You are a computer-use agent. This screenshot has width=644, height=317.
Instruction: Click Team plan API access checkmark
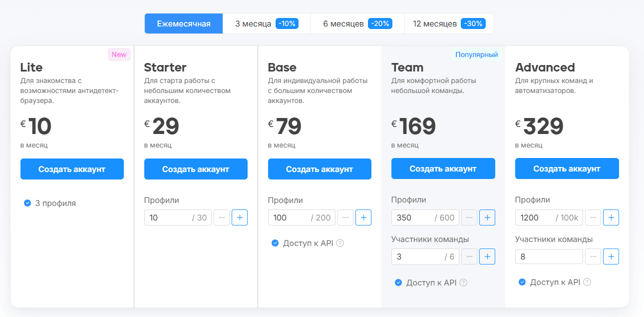pyautogui.click(x=398, y=282)
